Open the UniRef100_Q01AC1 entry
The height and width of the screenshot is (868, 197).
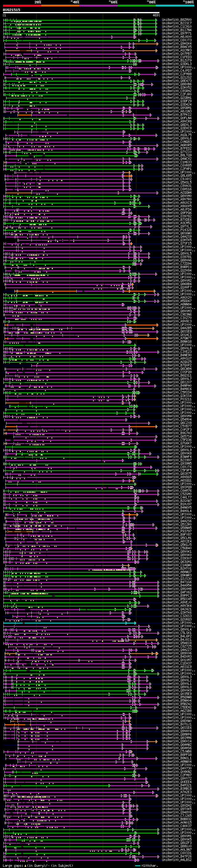176,335
